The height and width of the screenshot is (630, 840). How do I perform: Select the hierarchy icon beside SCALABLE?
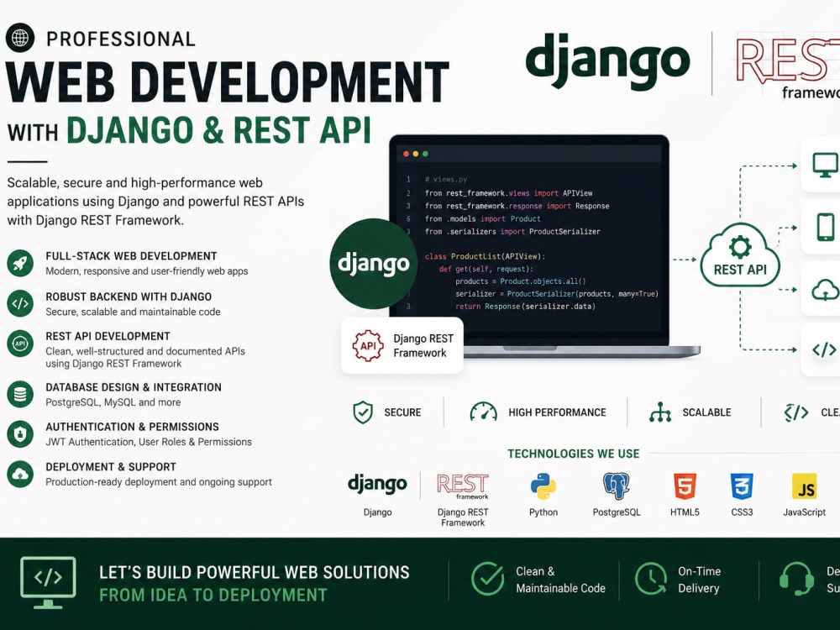(x=660, y=412)
